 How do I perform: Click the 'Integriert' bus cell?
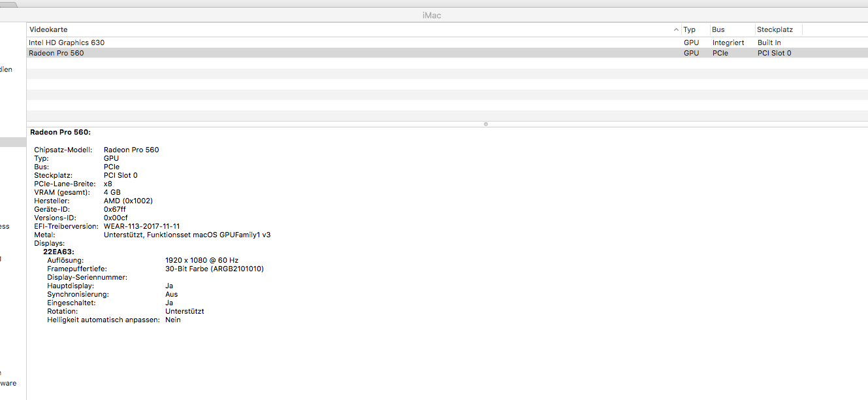point(728,42)
